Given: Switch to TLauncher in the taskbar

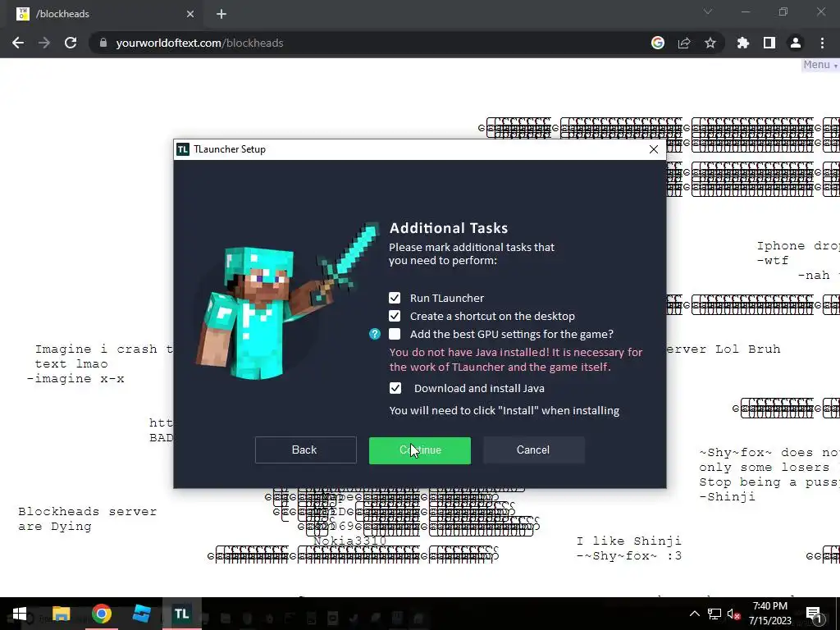Looking at the screenshot, I should point(181,614).
